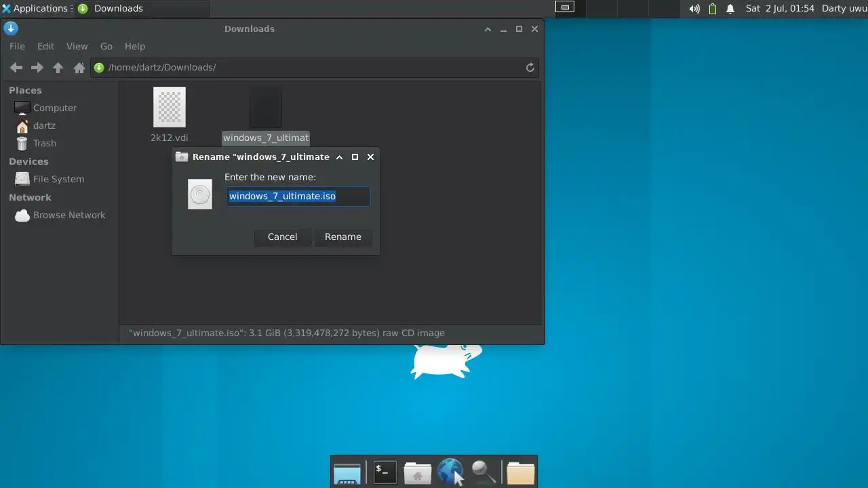The width and height of the screenshot is (868, 488).
Task: Open parent folder with up arrow
Action: 58,68
